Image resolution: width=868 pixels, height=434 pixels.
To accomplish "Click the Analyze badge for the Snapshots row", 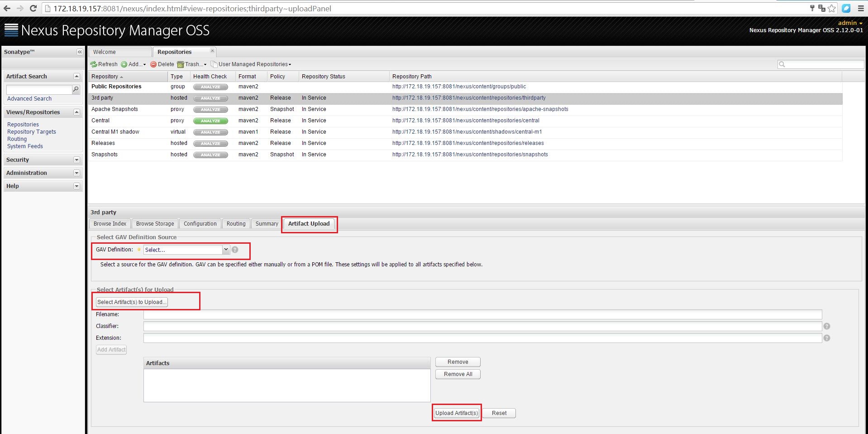I will coord(210,155).
